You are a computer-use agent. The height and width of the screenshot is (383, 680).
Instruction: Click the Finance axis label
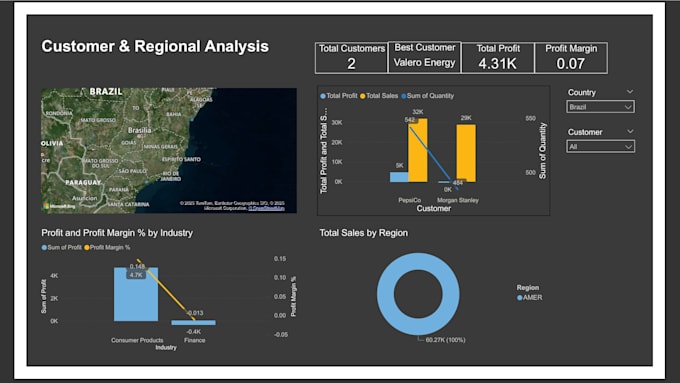pyautogui.click(x=195, y=340)
